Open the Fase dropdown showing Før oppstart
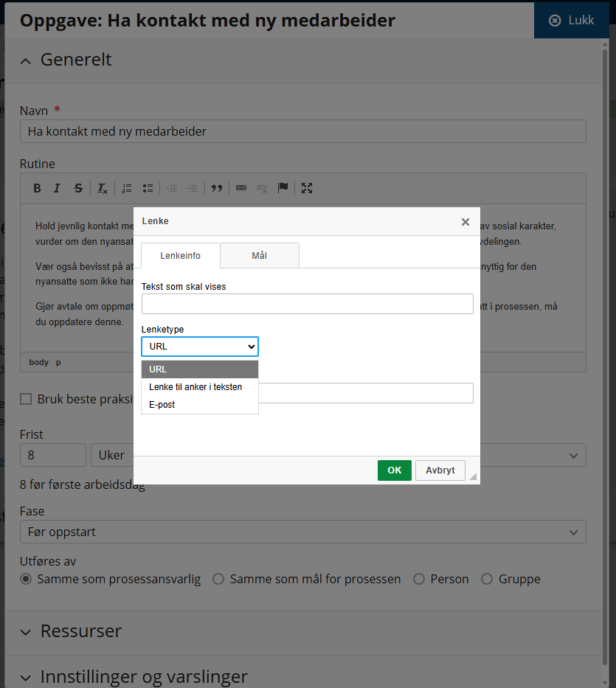 (x=302, y=532)
